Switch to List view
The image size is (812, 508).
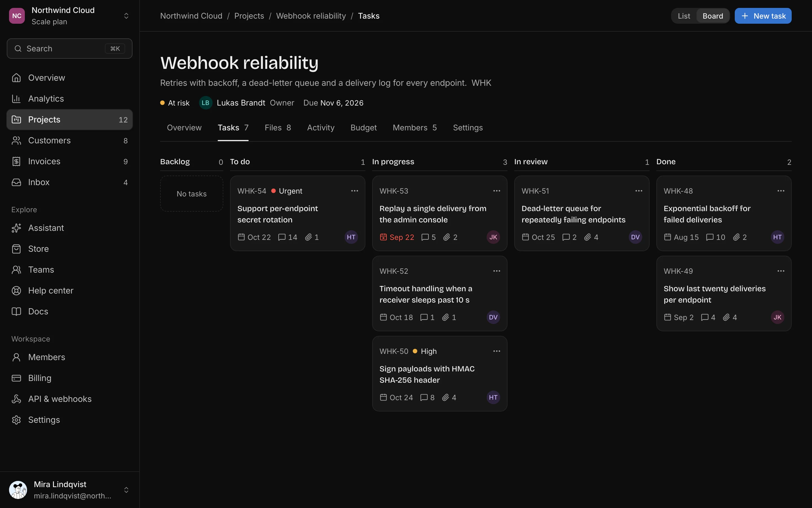684,16
